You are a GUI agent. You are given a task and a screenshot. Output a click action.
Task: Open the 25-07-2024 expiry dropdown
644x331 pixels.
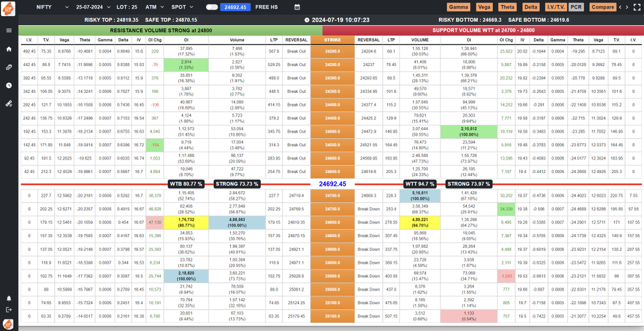(93, 7)
